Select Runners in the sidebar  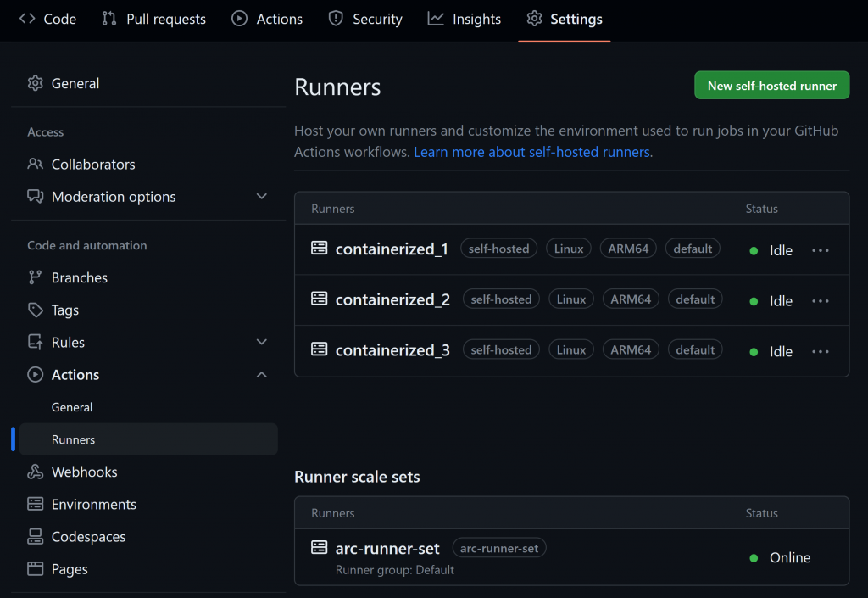pyautogui.click(x=148, y=439)
